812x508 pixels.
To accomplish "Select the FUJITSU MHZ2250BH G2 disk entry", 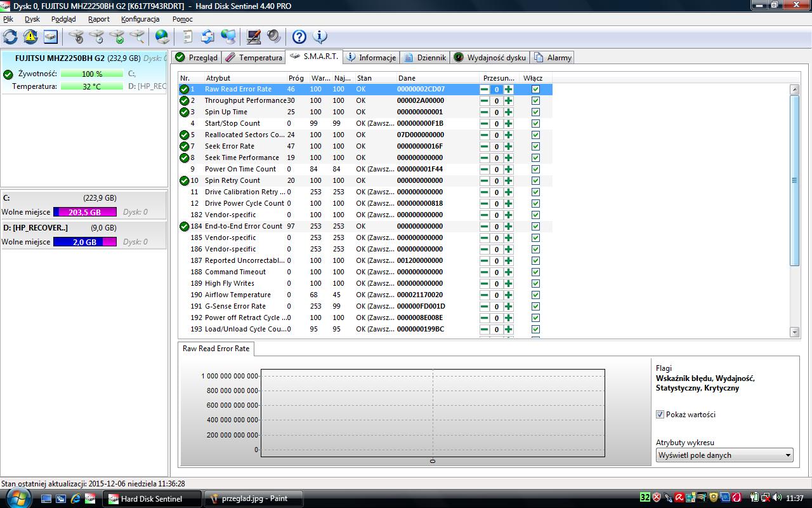I will pyautogui.click(x=84, y=73).
